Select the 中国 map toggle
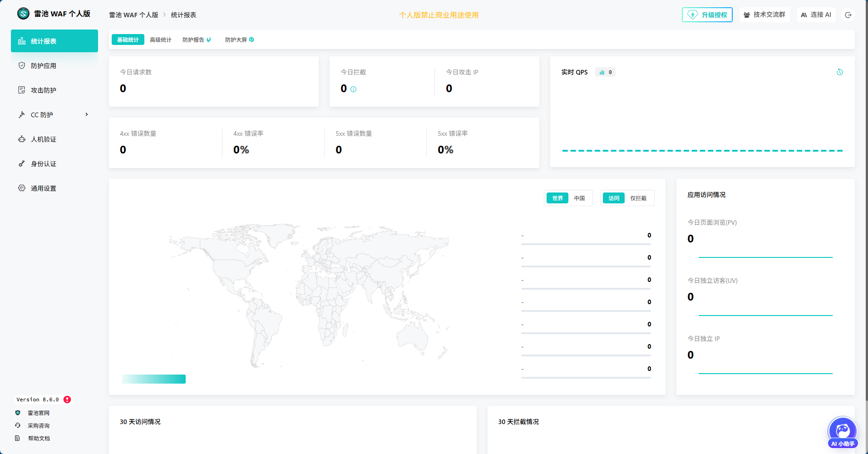The image size is (868, 454). coord(579,198)
